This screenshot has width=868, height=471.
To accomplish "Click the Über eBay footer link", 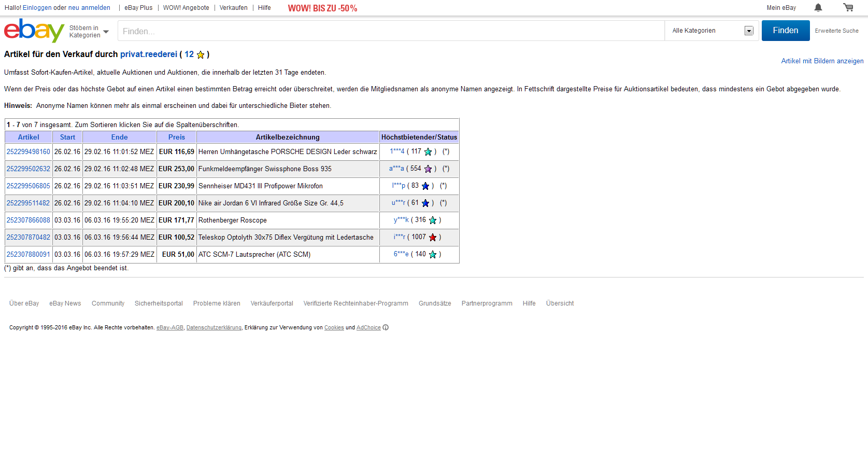I will [x=24, y=303].
